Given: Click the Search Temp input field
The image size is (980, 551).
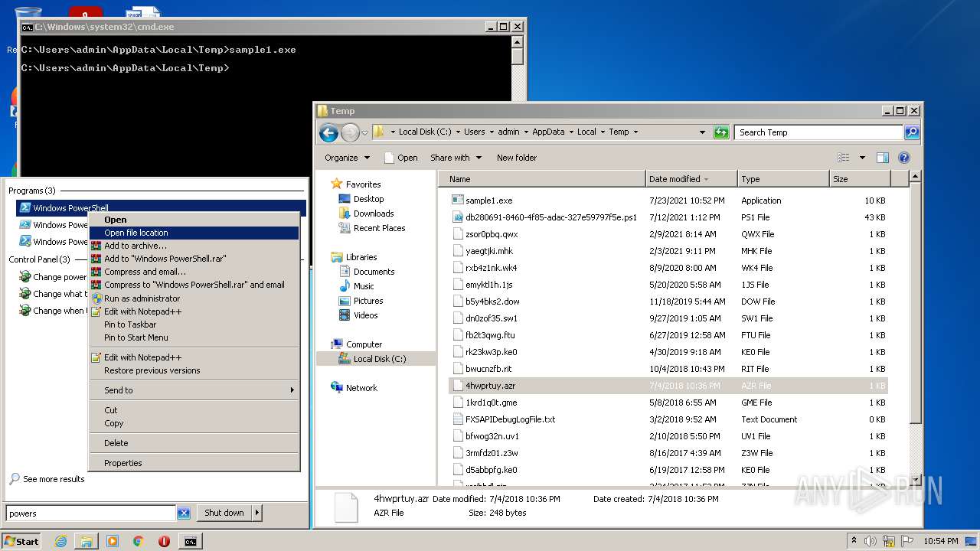Looking at the screenshot, I should (x=818, y=132).
